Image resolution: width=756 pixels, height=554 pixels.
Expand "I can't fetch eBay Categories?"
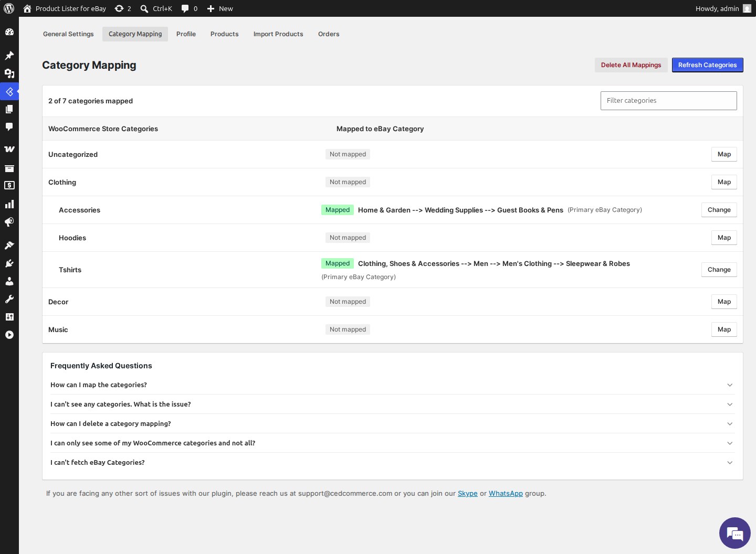(393, 462)
